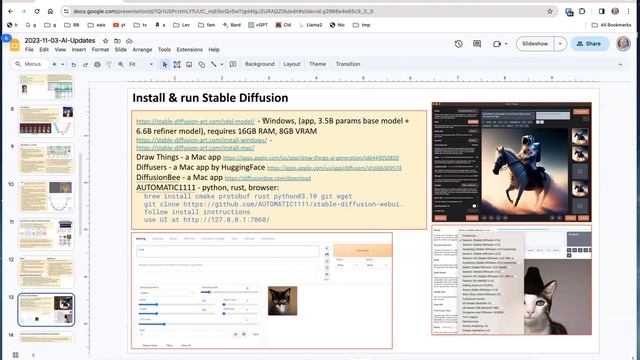Image resolution: width=640 pixels, height=360 pixels.
Task: Click the Google Slides home logo
Action: pyautogui.click(x=15, y=45)
